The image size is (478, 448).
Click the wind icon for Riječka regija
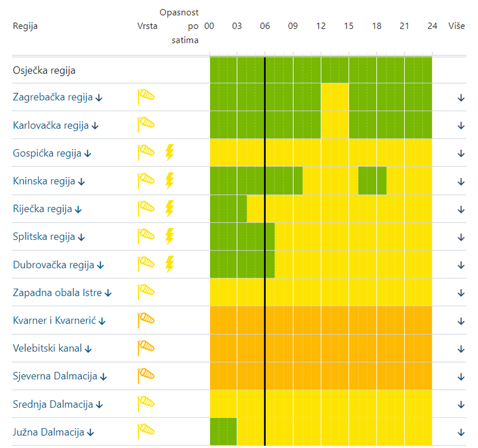146,208
